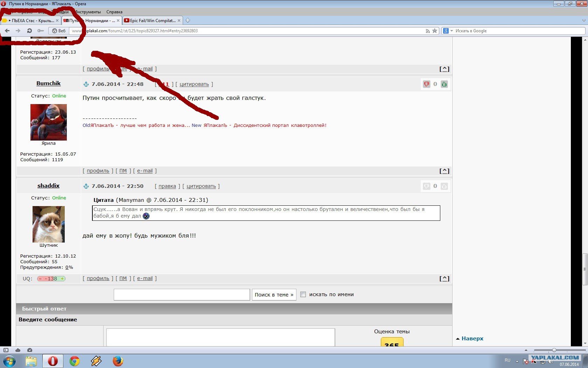
Task: Open Opera Link cloud icon in status bar
Action: coord(18,350)
